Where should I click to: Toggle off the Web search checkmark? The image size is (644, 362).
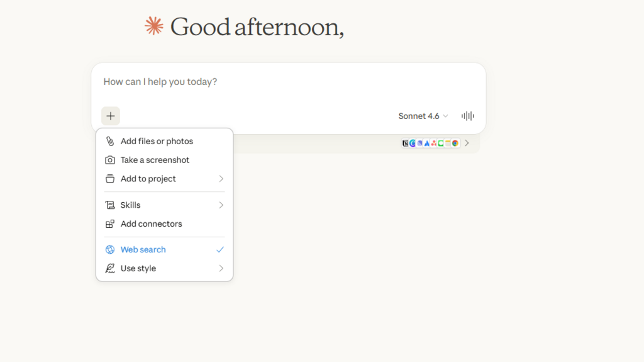(220, 250)
